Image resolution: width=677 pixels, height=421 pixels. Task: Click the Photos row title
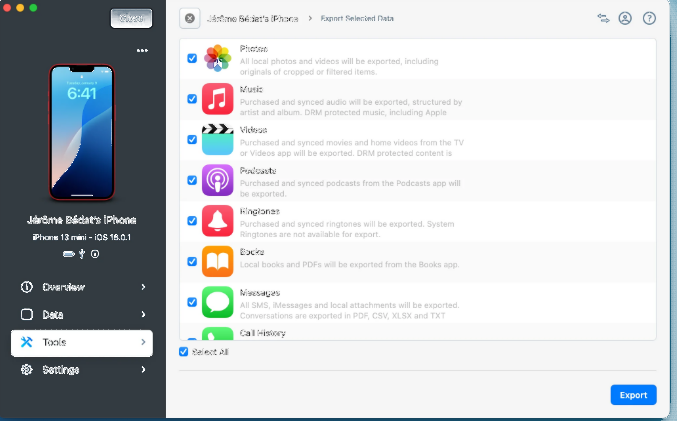[253, 48]
